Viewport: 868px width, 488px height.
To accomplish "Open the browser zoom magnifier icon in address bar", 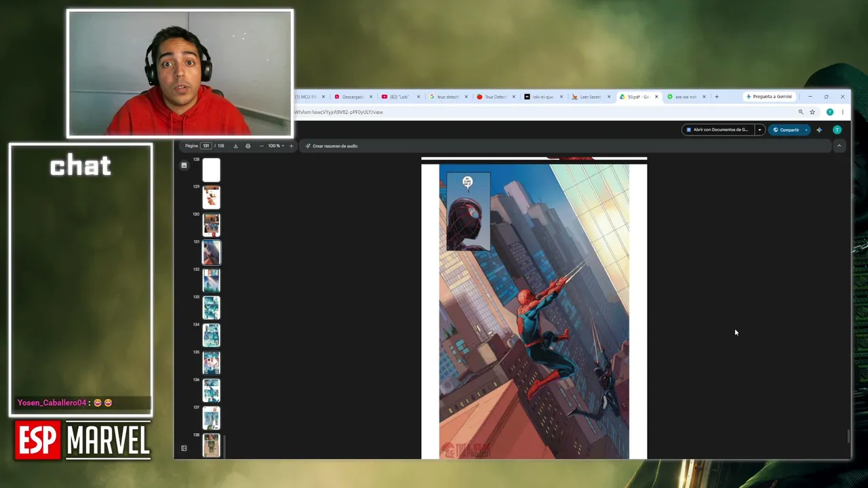I will (801, 112).
